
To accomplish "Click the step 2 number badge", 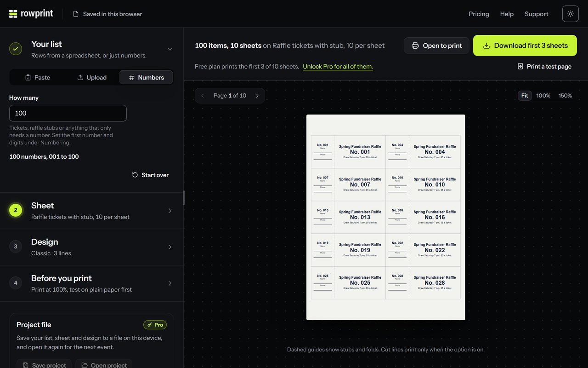I will pyautogui.click(x=16, y=210).
